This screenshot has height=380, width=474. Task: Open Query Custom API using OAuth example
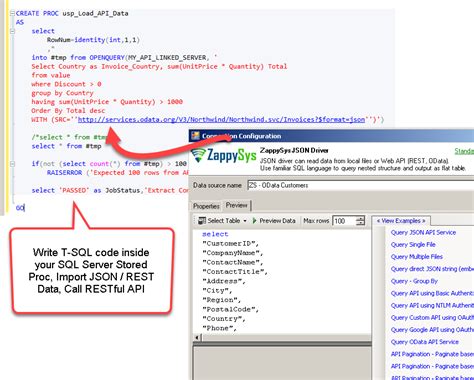432,318
